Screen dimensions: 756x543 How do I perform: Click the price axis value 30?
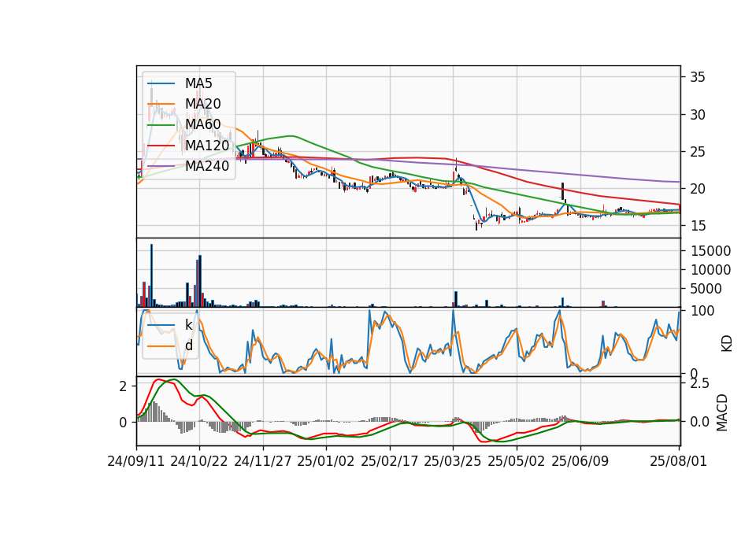click(x=698, y=115)
